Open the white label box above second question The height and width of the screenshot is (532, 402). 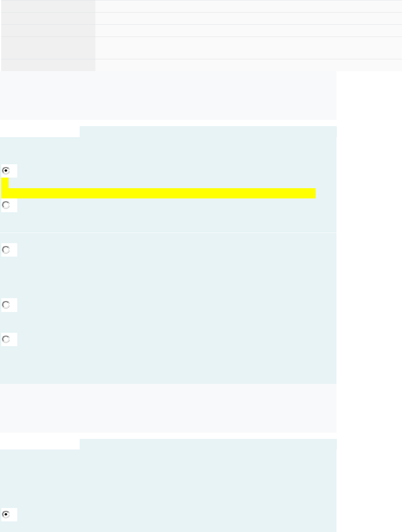coord(40,444)
